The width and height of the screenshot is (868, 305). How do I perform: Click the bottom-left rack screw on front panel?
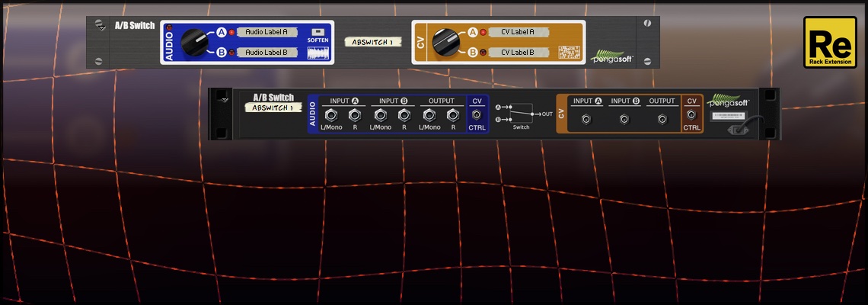98,61
